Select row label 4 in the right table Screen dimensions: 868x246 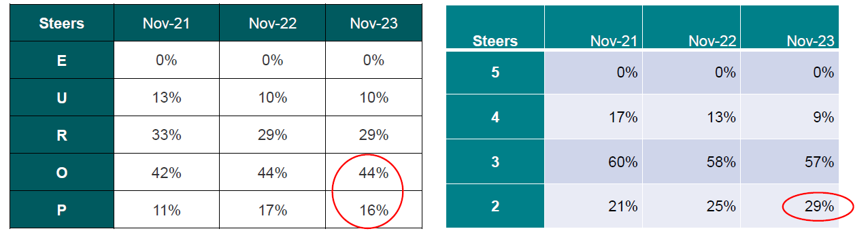(495, 117)
